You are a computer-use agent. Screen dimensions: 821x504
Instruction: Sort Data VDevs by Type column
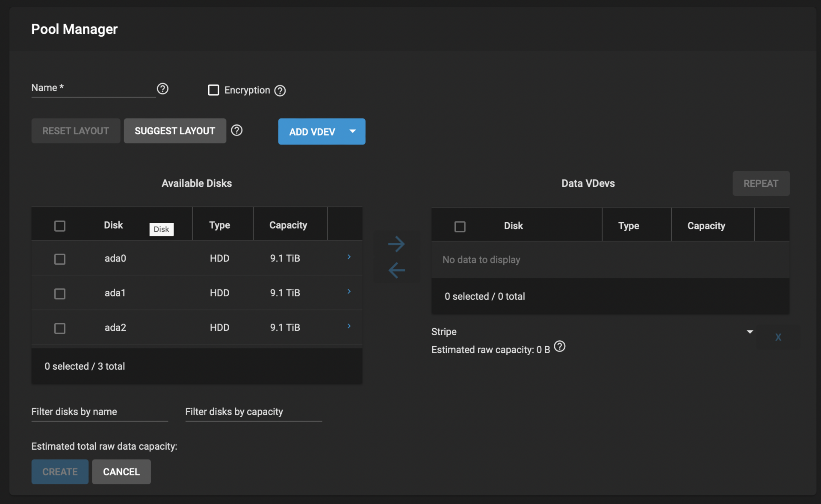[629, 226]
